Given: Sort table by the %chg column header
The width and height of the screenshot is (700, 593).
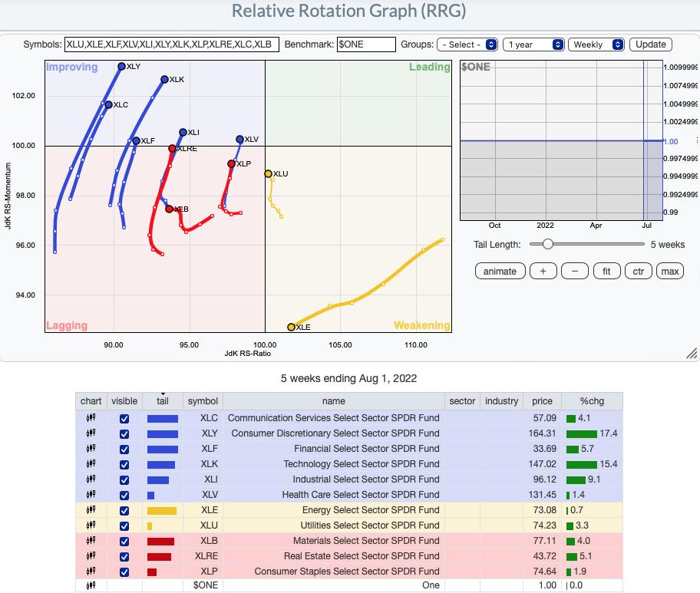Looking at the screenshot, I should (591, 400).
